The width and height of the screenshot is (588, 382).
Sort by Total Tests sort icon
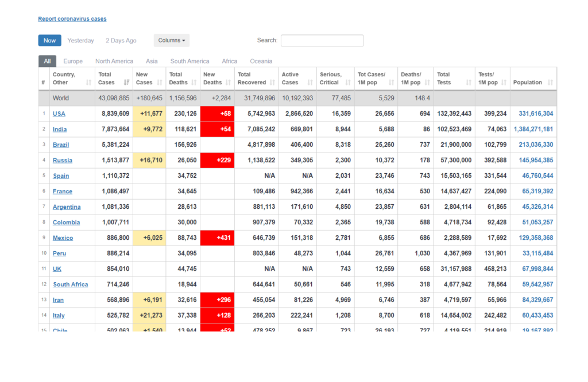469,83
